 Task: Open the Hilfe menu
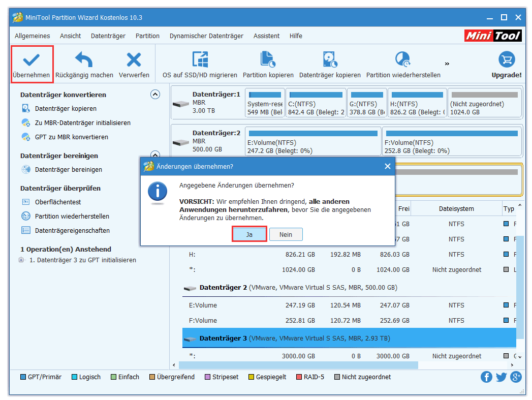tap(296, 36)
